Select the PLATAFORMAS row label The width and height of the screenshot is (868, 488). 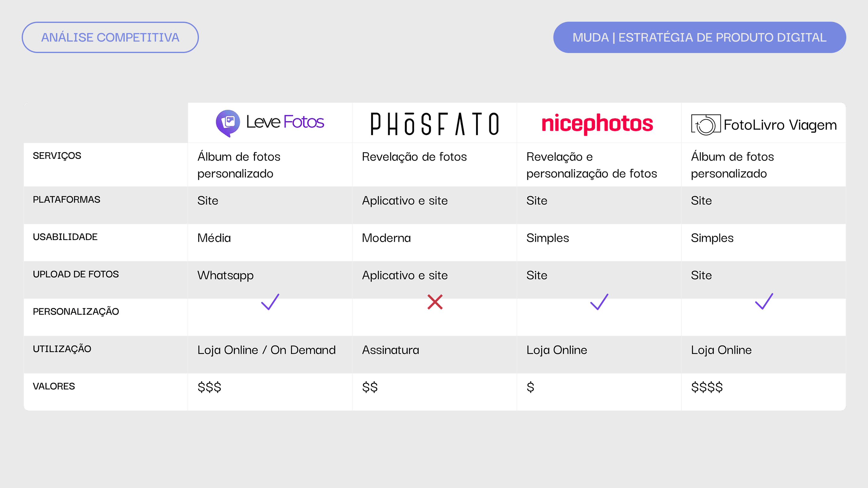pos(66,199)
